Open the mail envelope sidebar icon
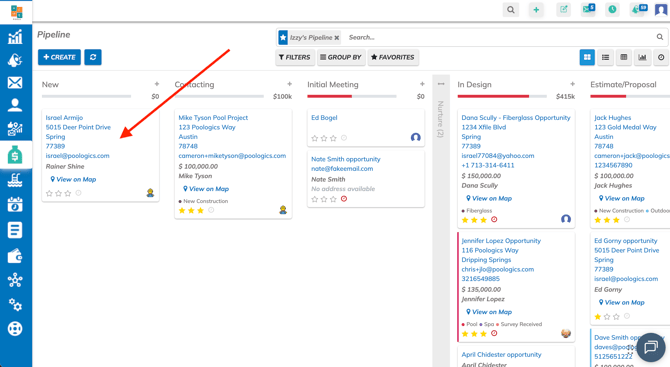 pos(15,82)
